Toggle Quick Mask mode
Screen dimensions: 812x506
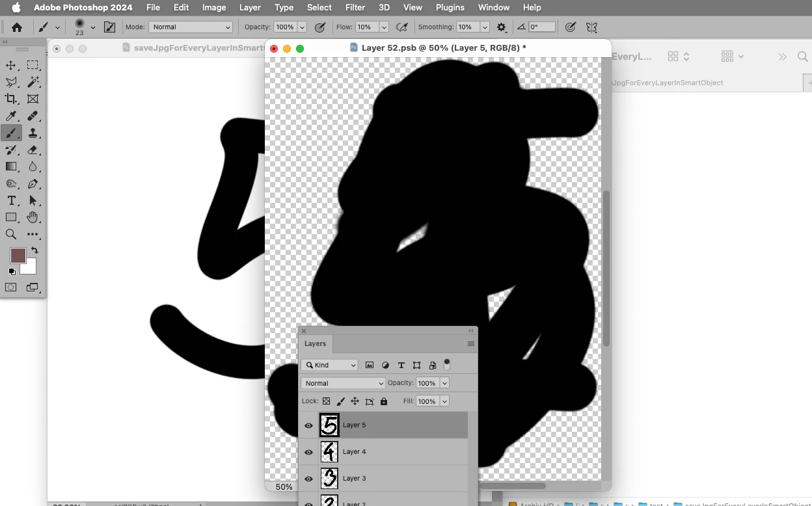(11, 287)
